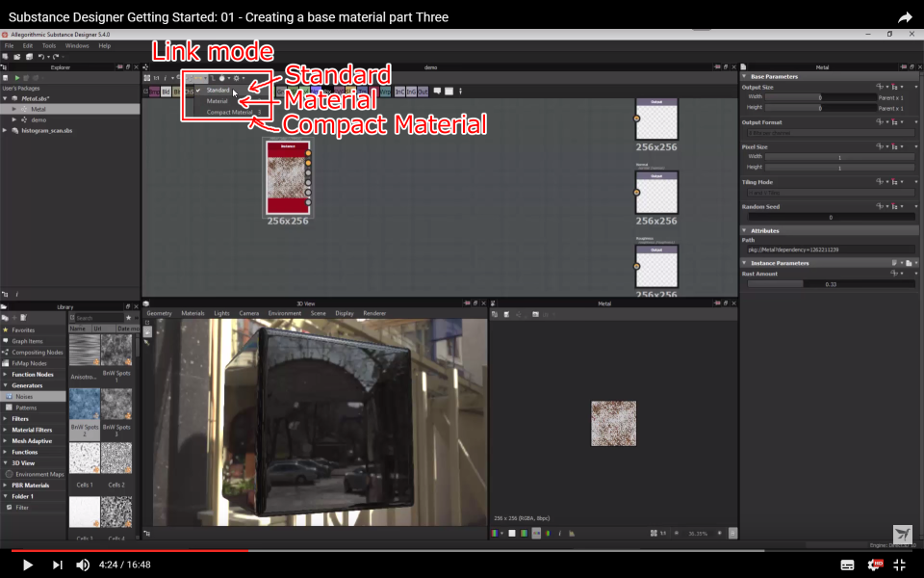The width and height of the screenshot is (924, 578).
Task: Expand the histogram_scan.sbs package
Action: click(x=6, y=130)
